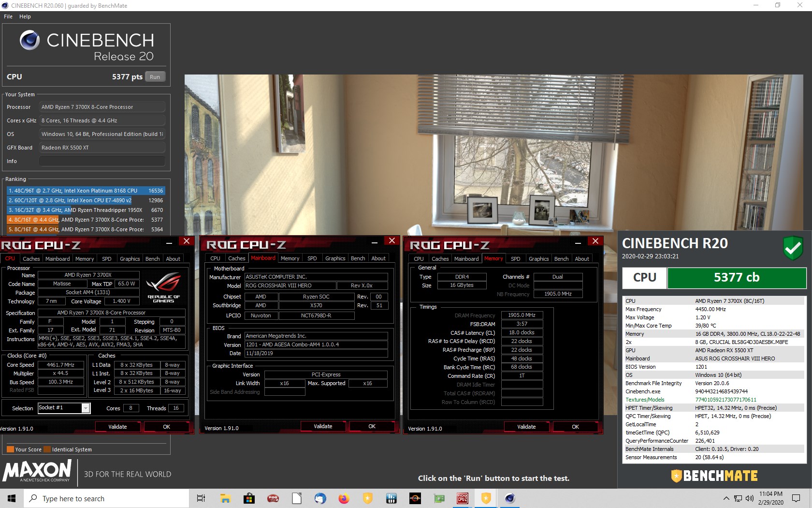Select Memory tab in CPU-Z CPU window

[85, 259]
